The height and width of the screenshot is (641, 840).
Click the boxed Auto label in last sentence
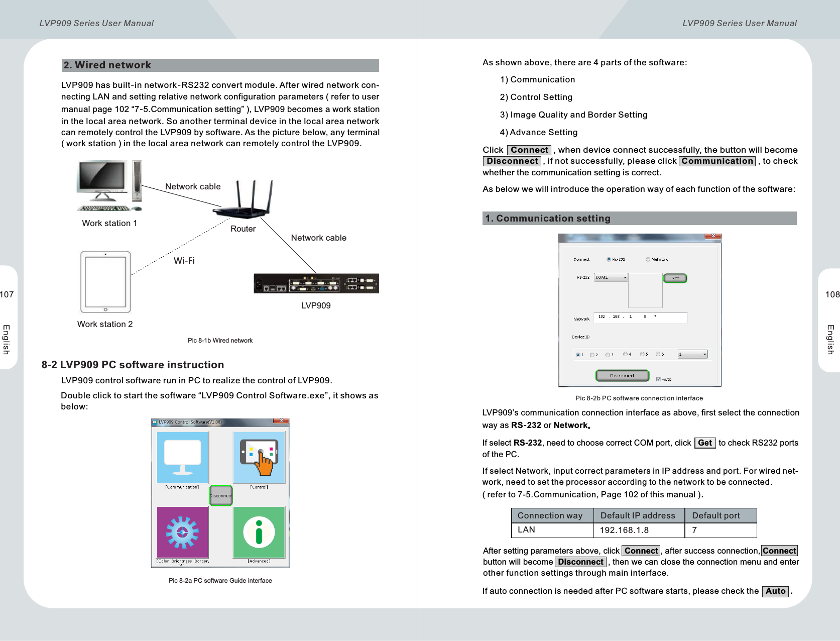click(x=775, y=591)
